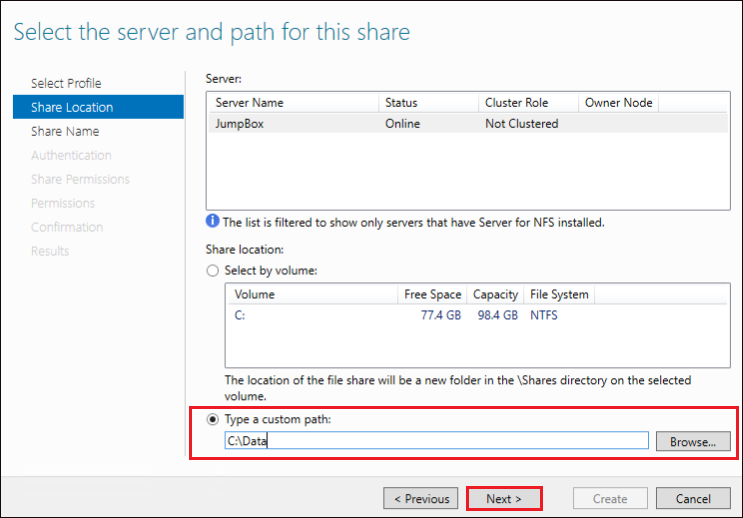Select the Share Location step

[x=99, y=107]
